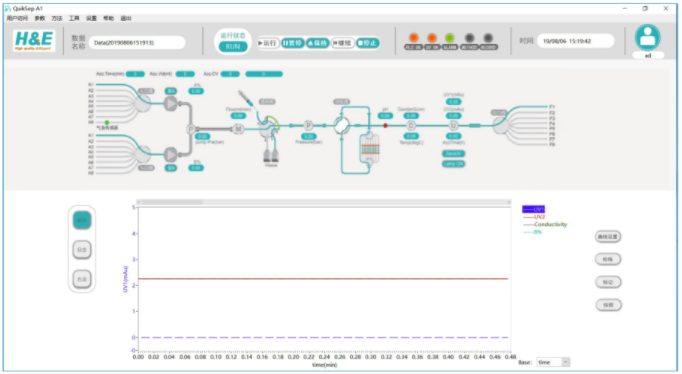The width and height of the screenshot is (682, 374).
Task: Click the UV detector U icon
Action: [453, 125]
